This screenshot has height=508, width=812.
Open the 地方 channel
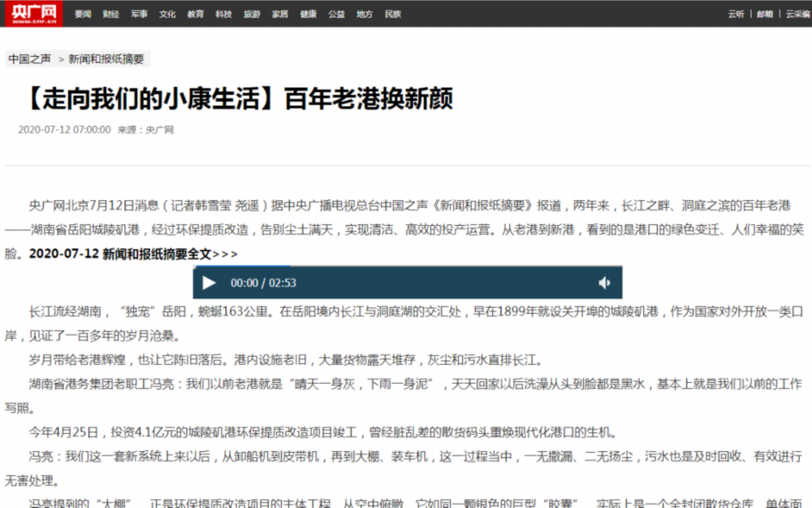point(365,14)
